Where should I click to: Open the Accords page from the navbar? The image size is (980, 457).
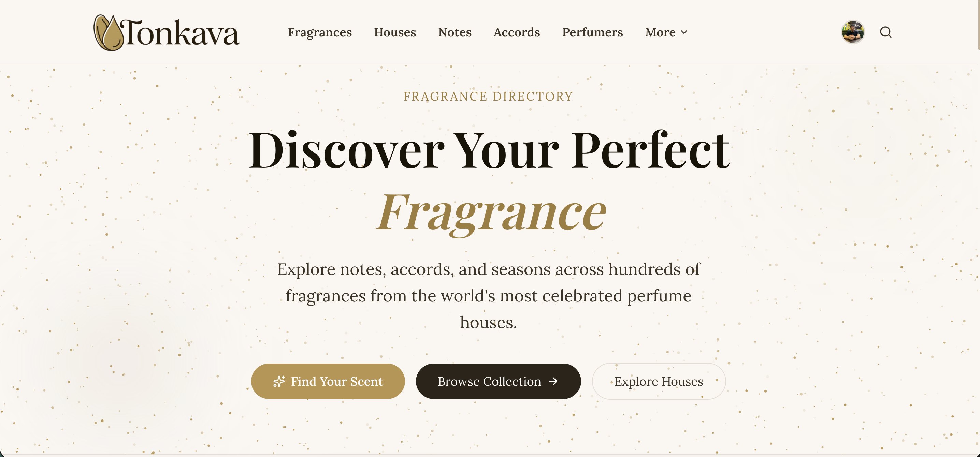click(x=517, y=32)
